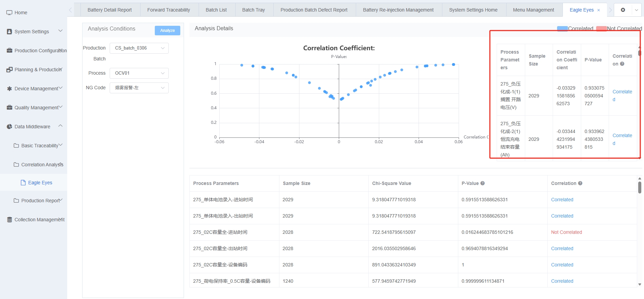Click the Basic Traceability folder icon

tap(16, 146)
